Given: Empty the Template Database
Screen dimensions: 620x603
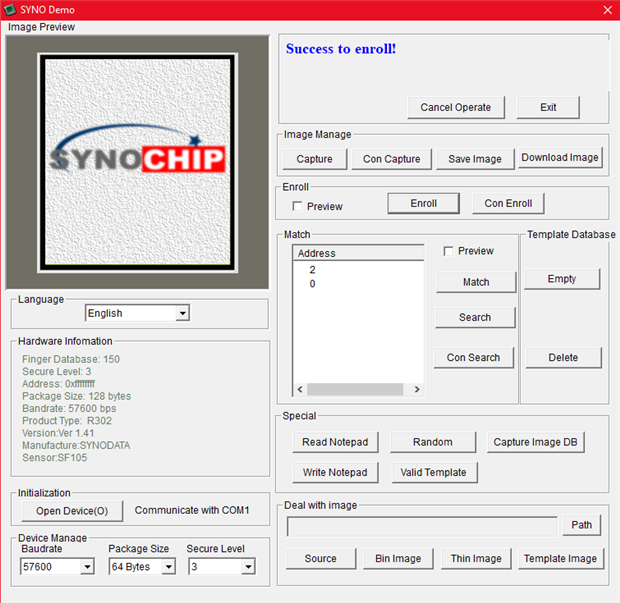Looking at the screenshot, I should (562, 279).
